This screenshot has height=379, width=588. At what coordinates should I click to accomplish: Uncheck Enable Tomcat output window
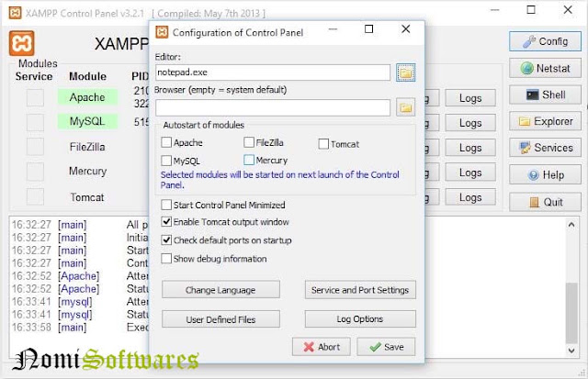coord(166,222)
